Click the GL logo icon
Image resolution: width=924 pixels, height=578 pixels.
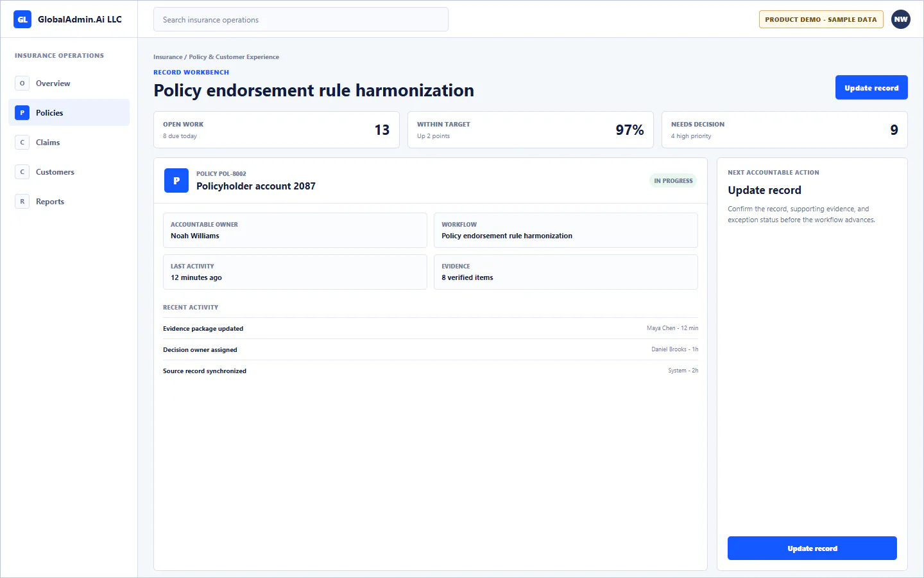pyautogui.click(x=22, y=19)
